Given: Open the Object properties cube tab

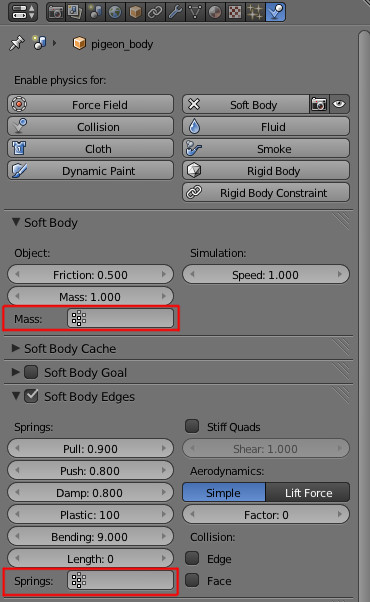Looking at the screenshot, I should point(135,12).
